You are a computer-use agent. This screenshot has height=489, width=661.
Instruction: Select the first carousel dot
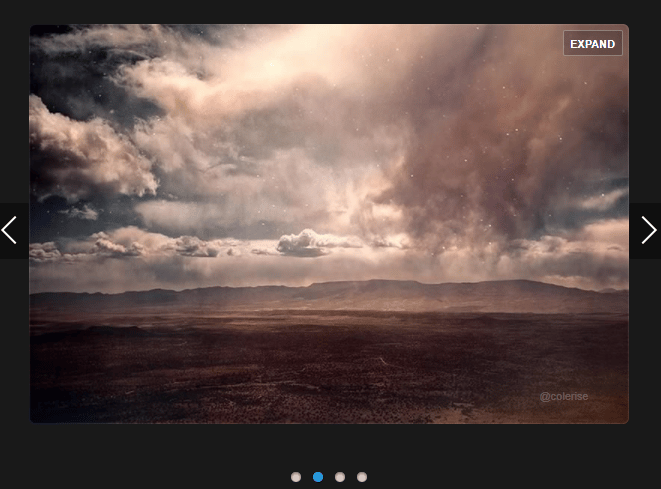pyautogui.click(x=296, y=477)
